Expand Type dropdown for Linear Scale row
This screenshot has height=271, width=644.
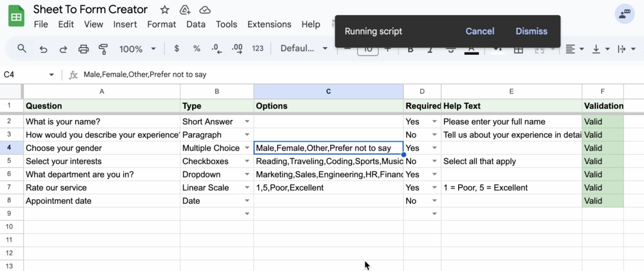[x=247, y=187]
